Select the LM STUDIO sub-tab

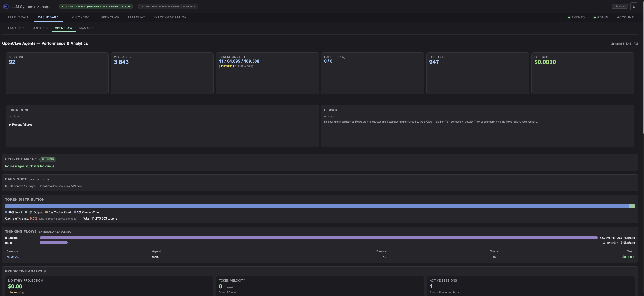coord(39,28)
